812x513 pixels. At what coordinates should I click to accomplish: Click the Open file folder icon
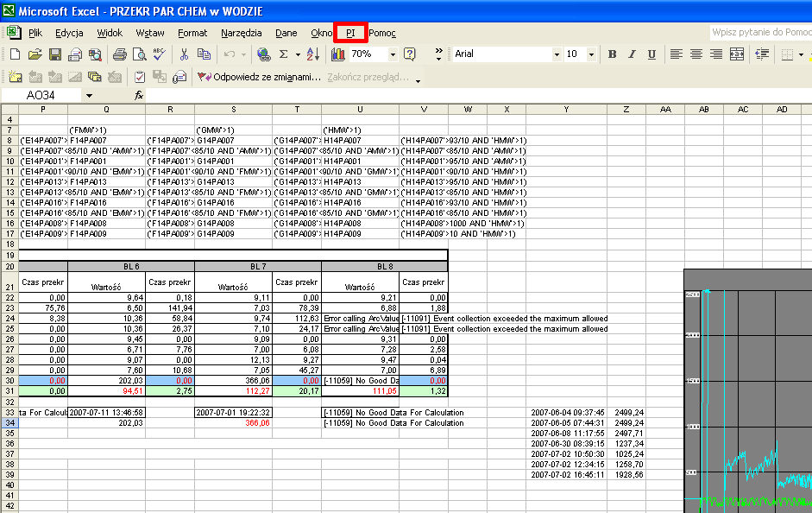pyautogui.click(x=35, y=54)
